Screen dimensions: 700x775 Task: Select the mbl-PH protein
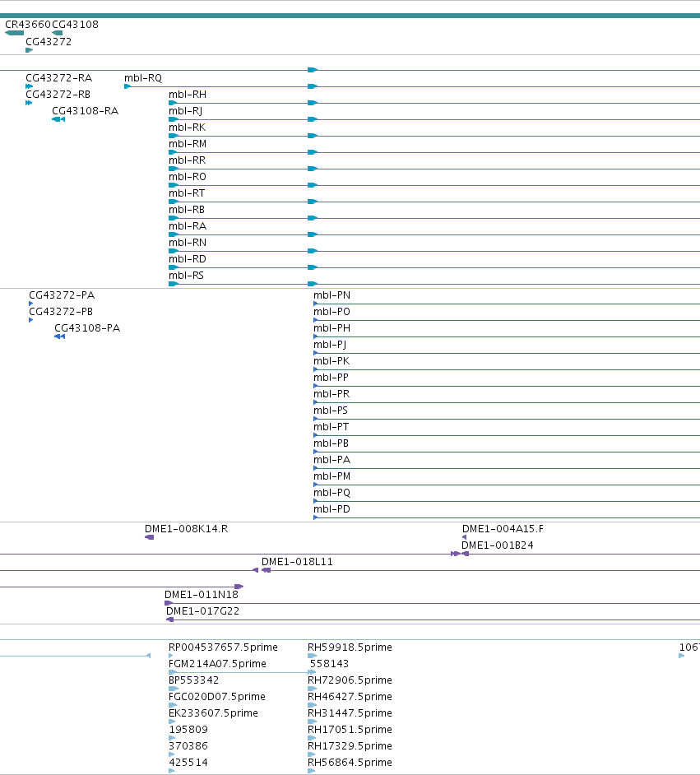[332, 327]
